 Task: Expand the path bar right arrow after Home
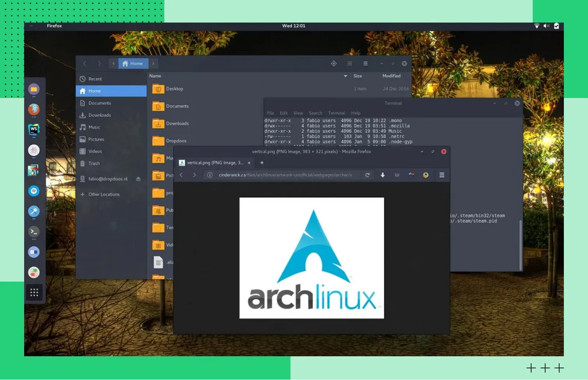(153, 63)
